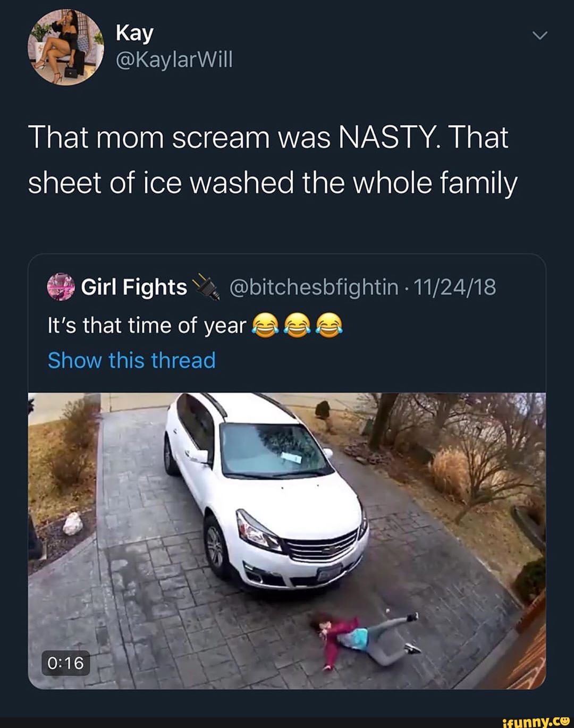574x728 pixels.
Task: Click Show this thread link
Action: [x=132, y=360]
